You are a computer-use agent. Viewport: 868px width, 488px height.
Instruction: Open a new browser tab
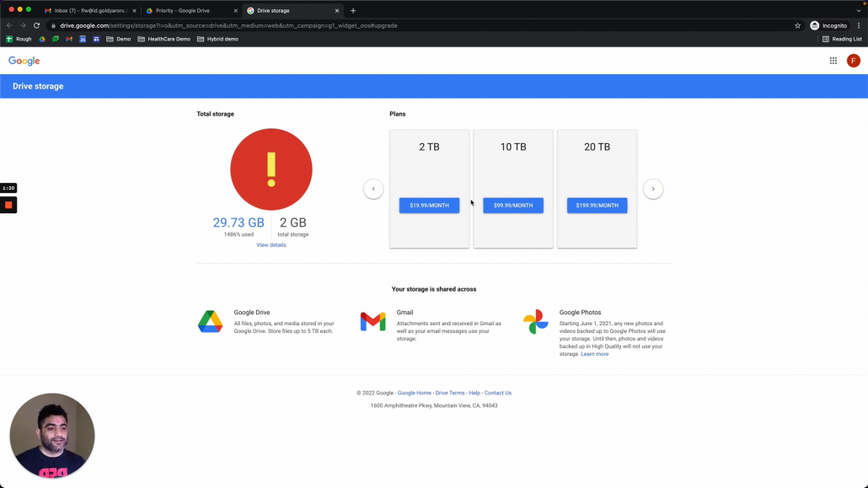click(x=353, y=10)
